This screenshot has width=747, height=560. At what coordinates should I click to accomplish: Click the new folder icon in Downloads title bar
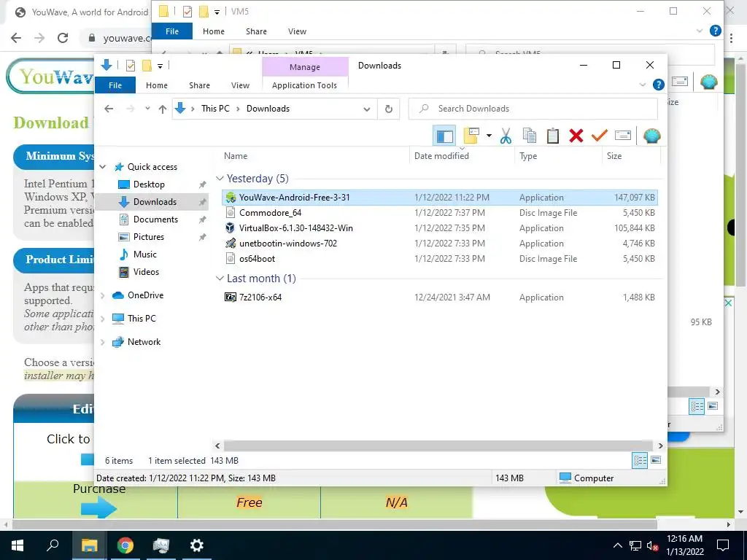(x=147, y=66)
